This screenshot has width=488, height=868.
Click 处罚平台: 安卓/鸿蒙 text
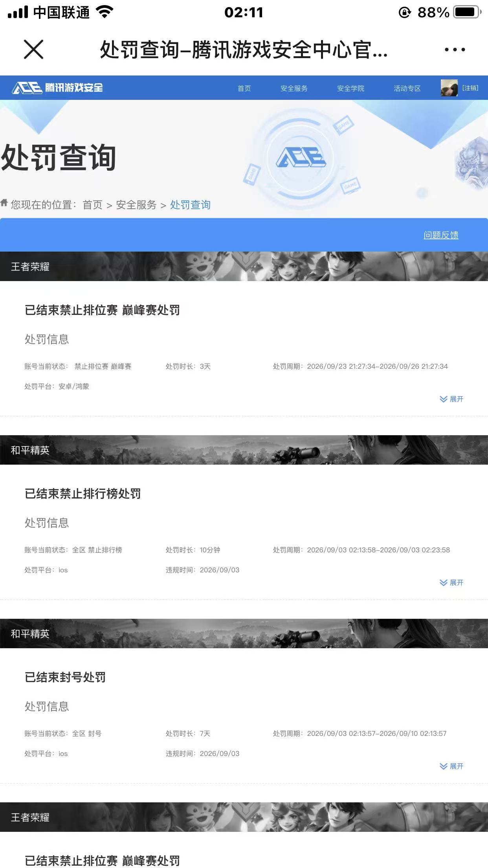[57, 386]
